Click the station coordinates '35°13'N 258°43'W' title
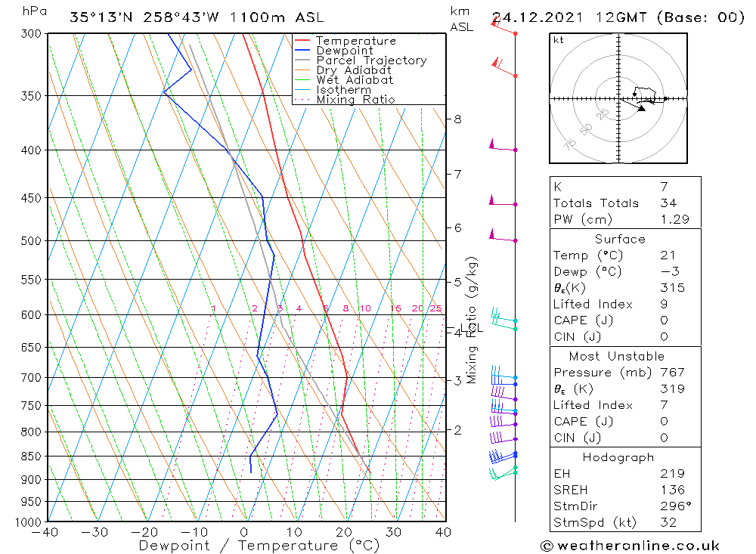This screenshot has width=756, height=554. tap(144, 17)
